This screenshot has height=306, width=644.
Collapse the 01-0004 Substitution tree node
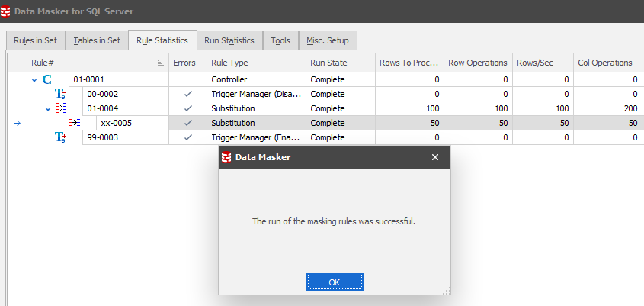(x=48, y=108)
